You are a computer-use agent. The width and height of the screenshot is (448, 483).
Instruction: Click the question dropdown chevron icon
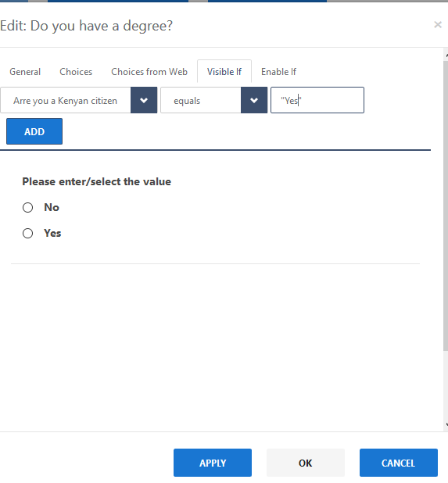click(x=144, y=100)
